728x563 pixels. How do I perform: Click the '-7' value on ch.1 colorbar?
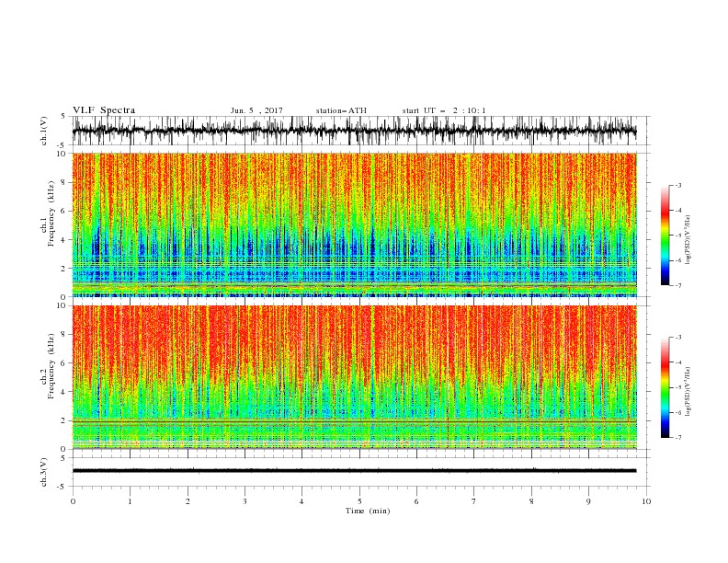click(x=678, y=285)
